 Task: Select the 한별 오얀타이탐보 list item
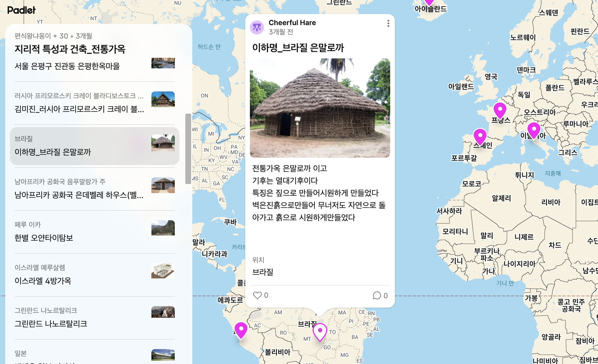click(x=44, y=238)
